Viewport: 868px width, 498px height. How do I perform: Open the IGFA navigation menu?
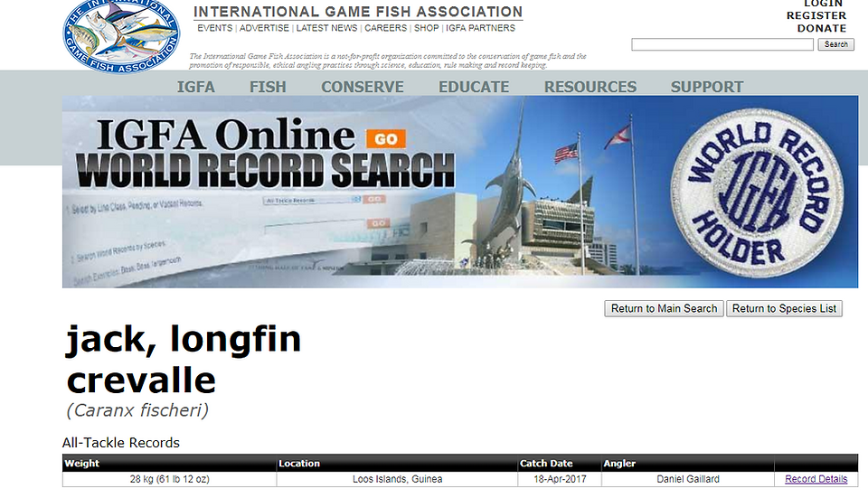pyautogui.click(x=196, y=87)
